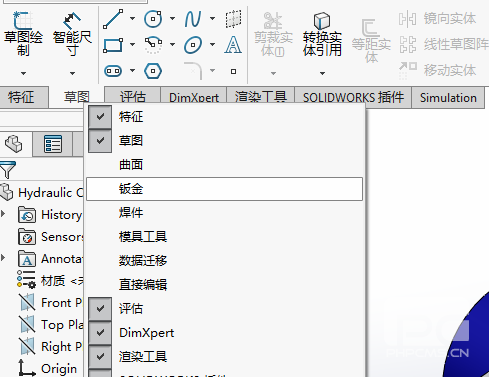Click the Plane tool icon with dashed outline
Viewport: 489px width, 377px height.
point(233,19)
